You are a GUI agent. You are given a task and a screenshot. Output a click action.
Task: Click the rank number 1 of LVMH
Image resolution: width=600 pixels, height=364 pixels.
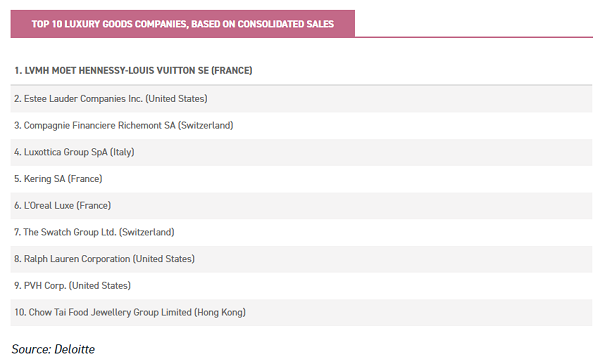pyautogui.click(x=18, y=71)
